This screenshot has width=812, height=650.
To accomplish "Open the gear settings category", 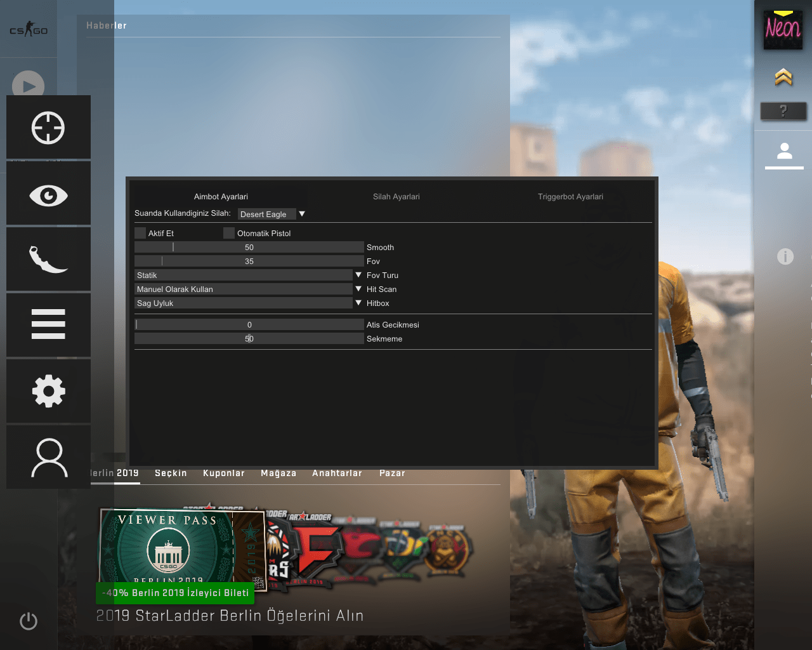I will pyautogui.click(x=48, y=391).
